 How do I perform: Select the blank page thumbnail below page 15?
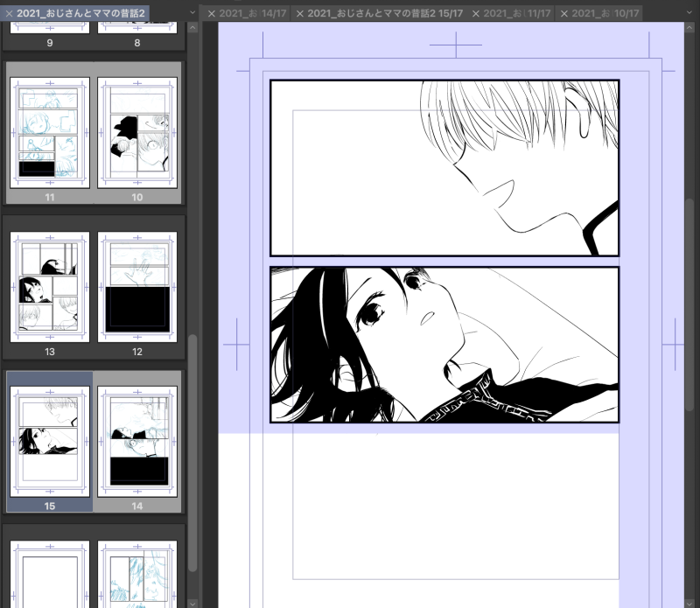point(50,574)
